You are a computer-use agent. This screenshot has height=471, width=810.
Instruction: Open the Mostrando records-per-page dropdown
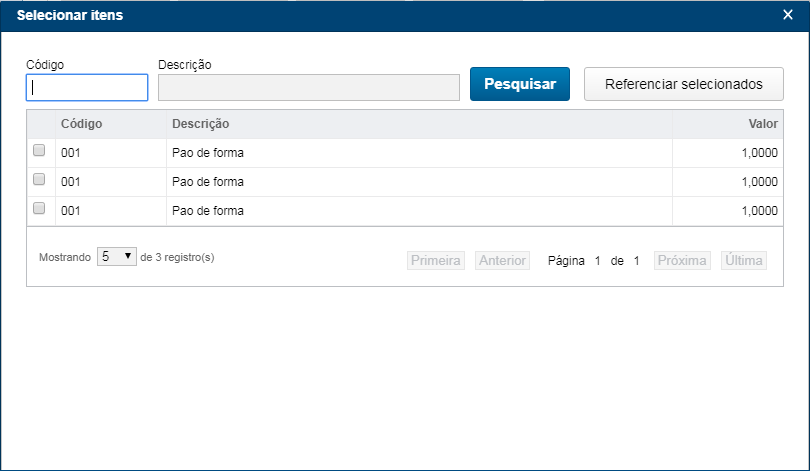116,257
